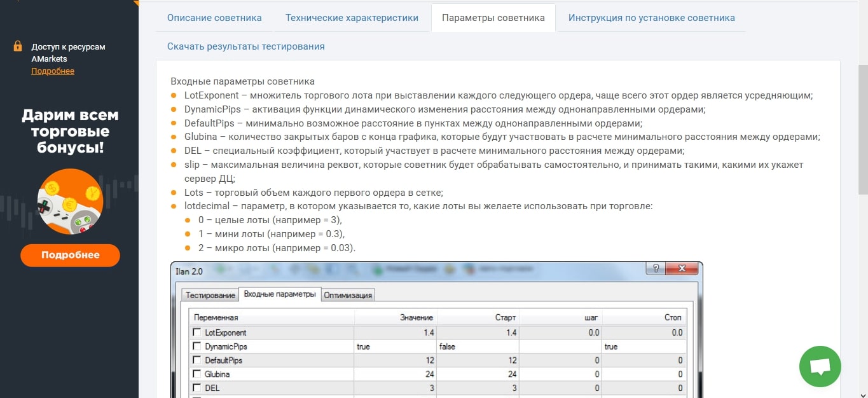Select the DEL parameter checkbox
The image size is (868, 398).
(x=196, y=388)
